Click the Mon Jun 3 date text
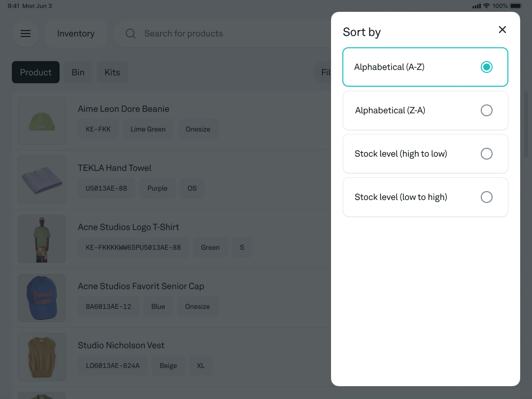Image resolution: width=532 pixels, height=399 pixels. click(x=37, y=6)
